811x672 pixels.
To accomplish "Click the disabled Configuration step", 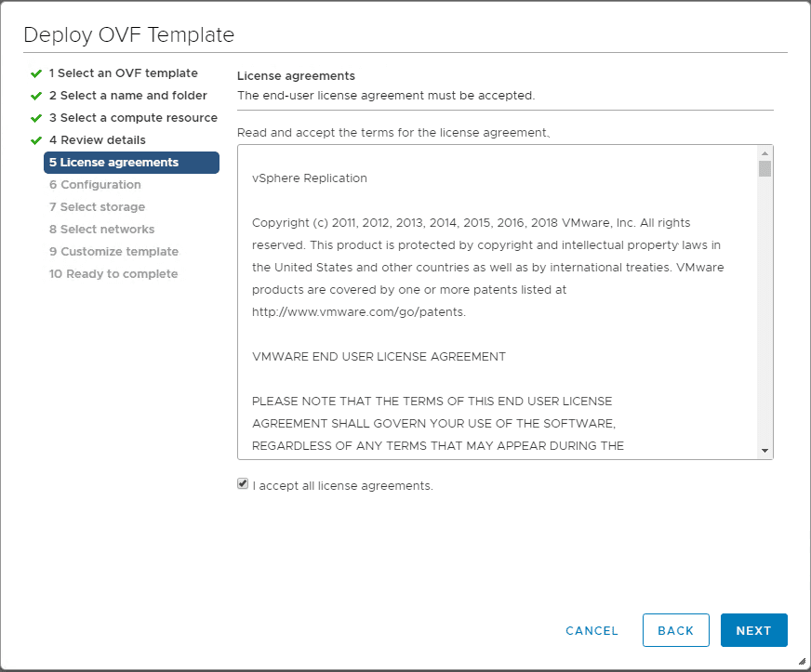I will [95, 185].
